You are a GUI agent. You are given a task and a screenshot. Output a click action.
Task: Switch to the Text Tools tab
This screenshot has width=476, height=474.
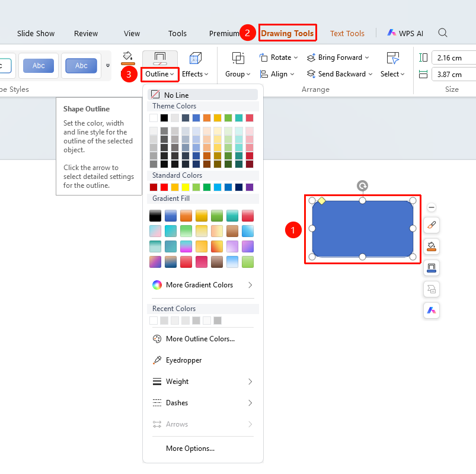pos(347,33)
